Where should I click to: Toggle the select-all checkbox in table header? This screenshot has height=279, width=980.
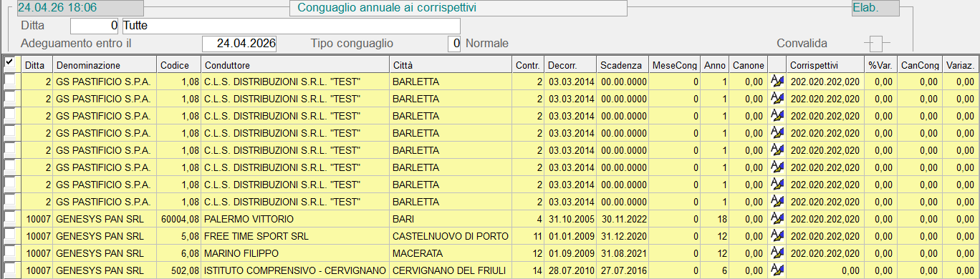(x=10, y=63)
